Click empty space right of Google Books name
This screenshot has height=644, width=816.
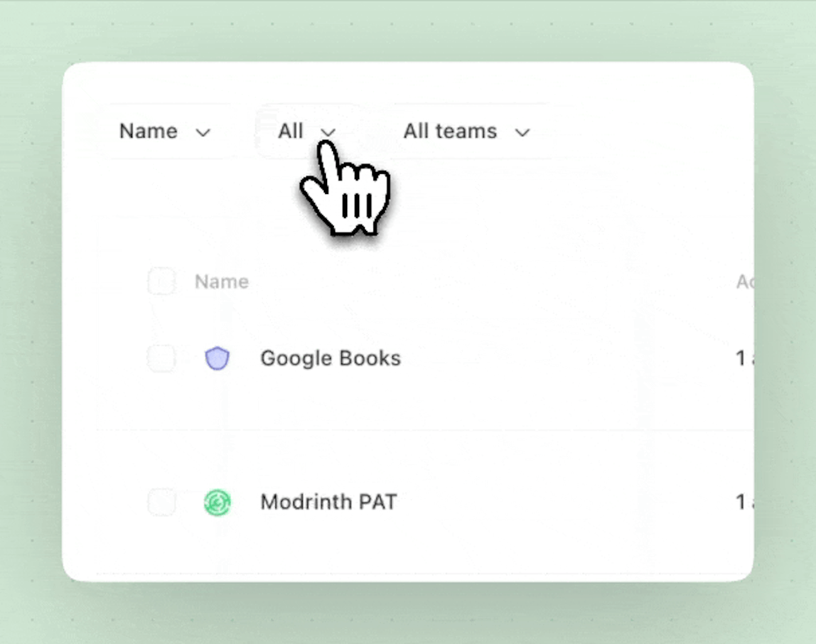(565, 358)
